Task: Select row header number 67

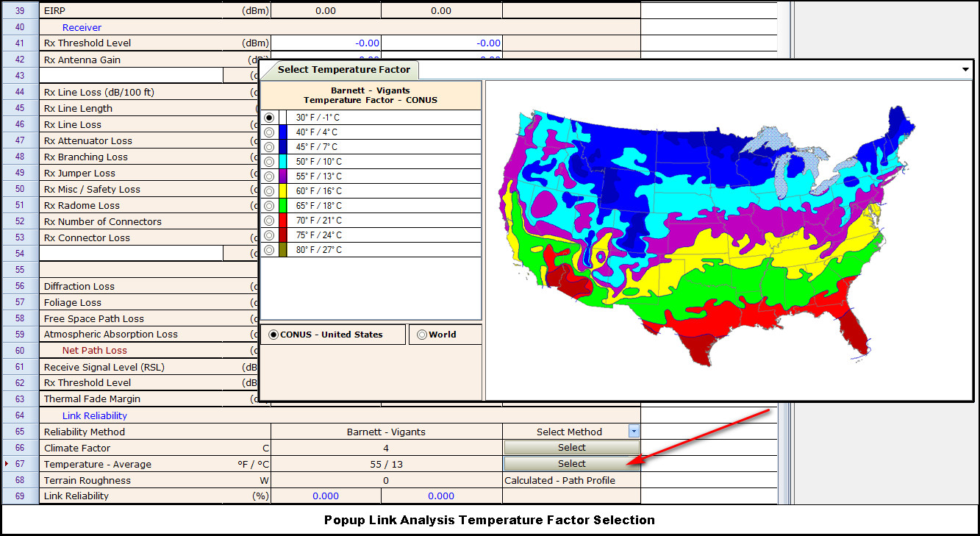Action: (x=19, y=464)
